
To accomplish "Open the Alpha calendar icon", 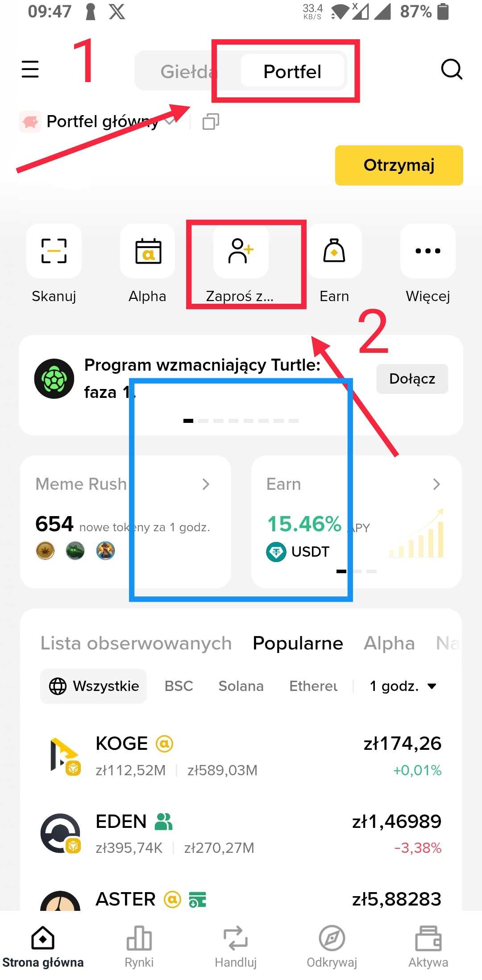I will pos(148,251).
